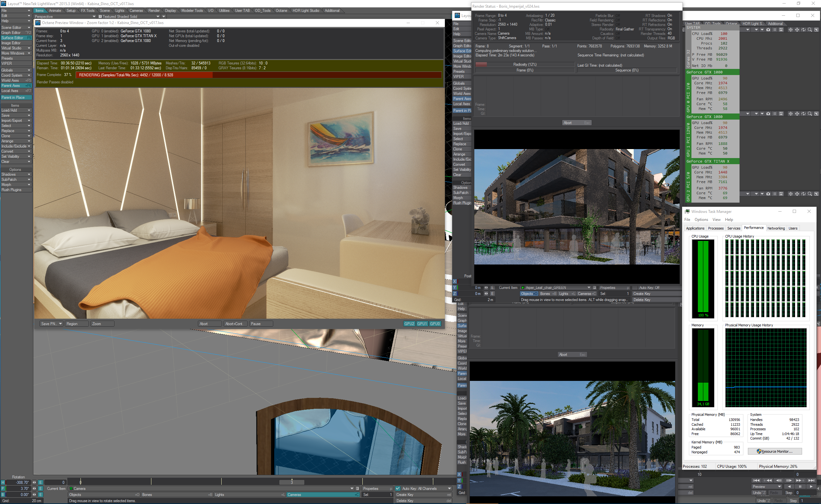
Task: Click the timeline frame slider handle at 3
Action: pos(292,482)
